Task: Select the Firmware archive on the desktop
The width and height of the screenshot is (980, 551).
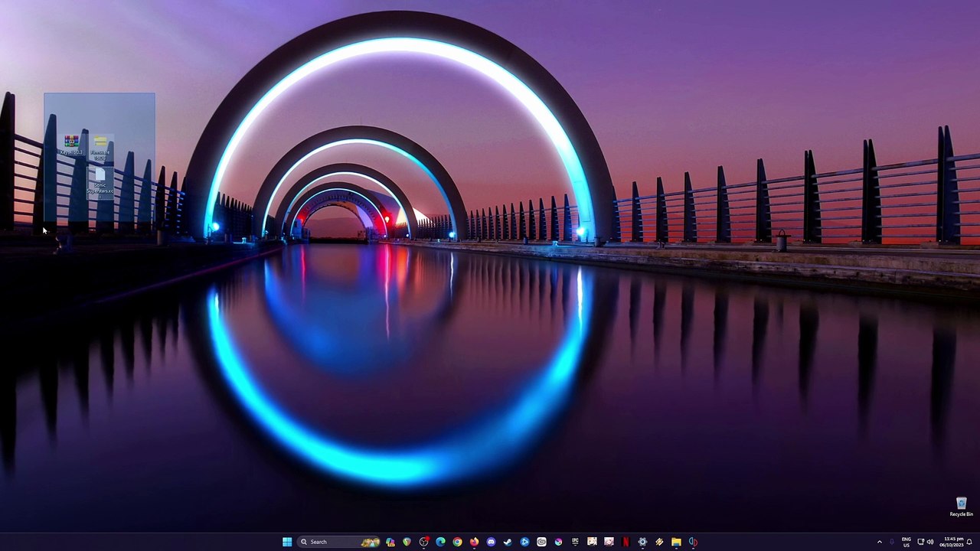Action: (x=100, y=145)
